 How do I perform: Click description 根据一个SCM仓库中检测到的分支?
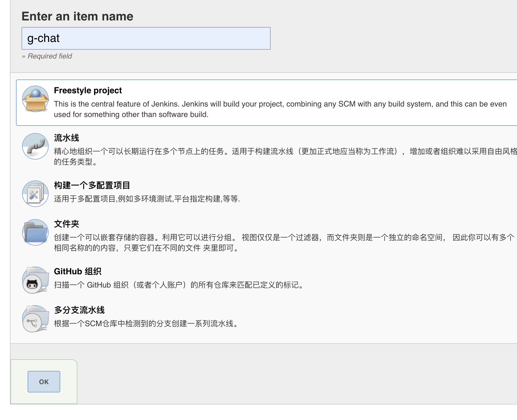tap(146, 323)
